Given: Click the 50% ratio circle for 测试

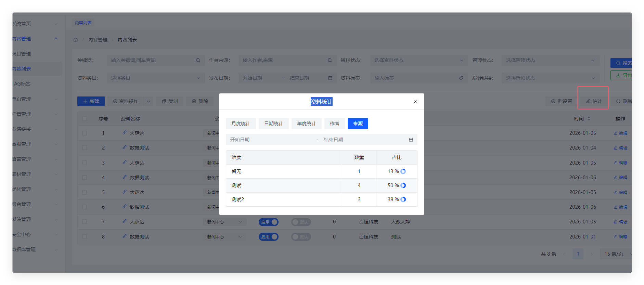Looking at the screenshot, I should [403, 185].
